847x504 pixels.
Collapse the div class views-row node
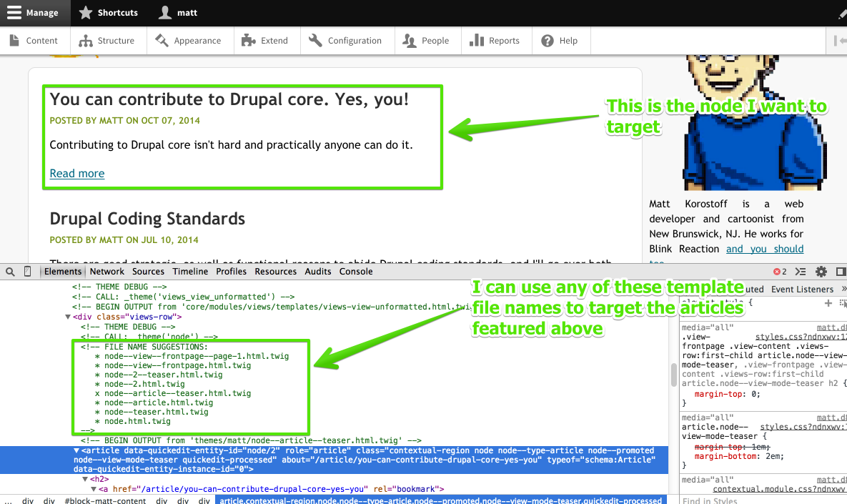coord(67,317)
